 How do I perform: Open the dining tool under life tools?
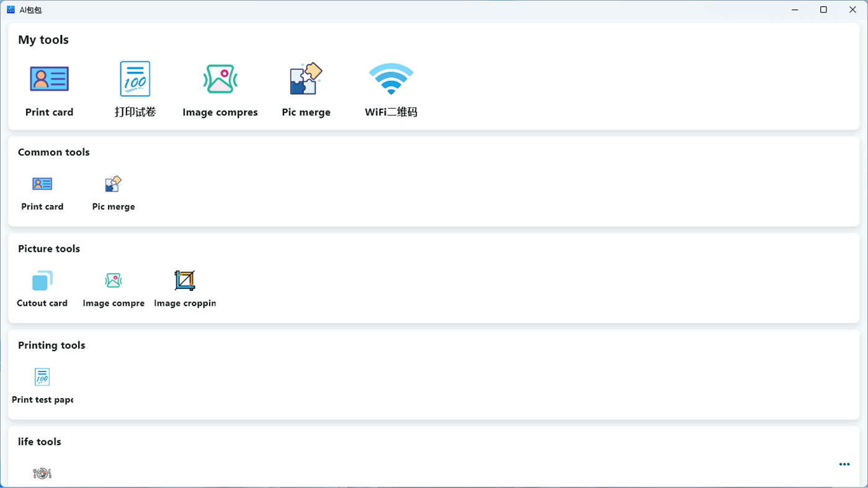coord(42,472)
